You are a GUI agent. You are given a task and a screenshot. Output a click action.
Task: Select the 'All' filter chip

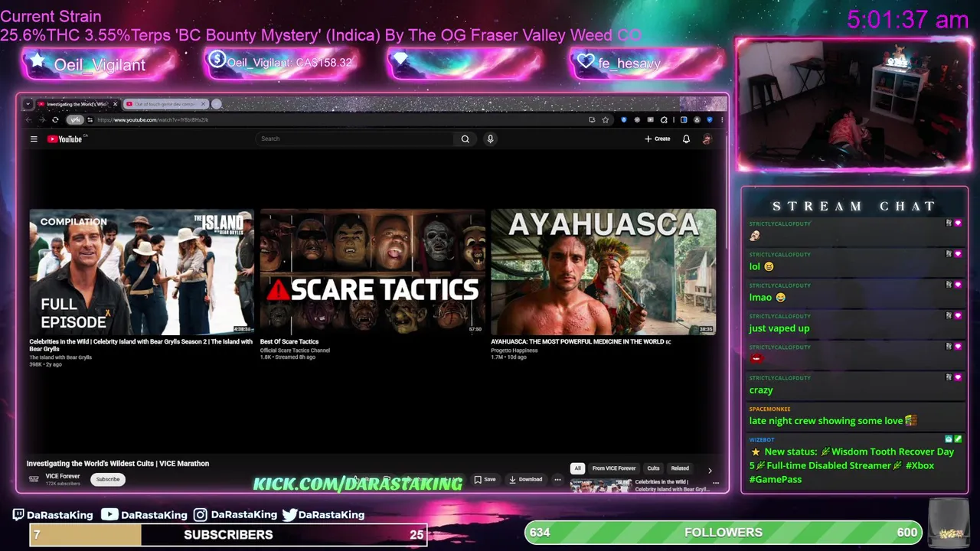[x=578, y=468]
